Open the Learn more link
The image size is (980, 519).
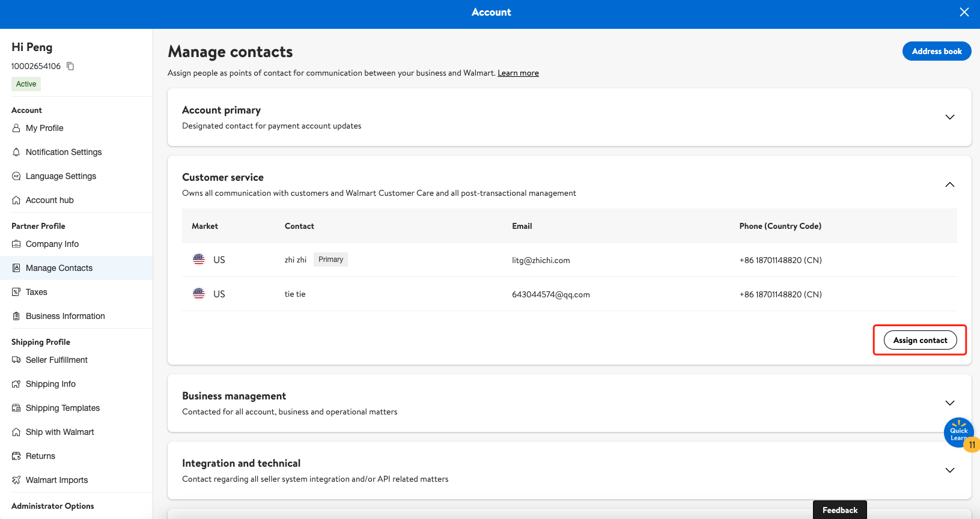(x=518, y=73)
